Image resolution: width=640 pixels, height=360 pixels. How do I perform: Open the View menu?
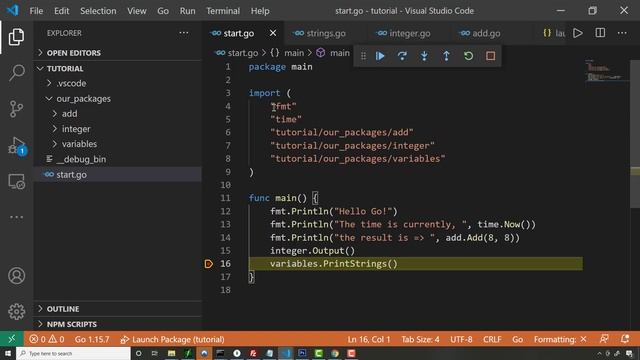click(x=136, y=11)
